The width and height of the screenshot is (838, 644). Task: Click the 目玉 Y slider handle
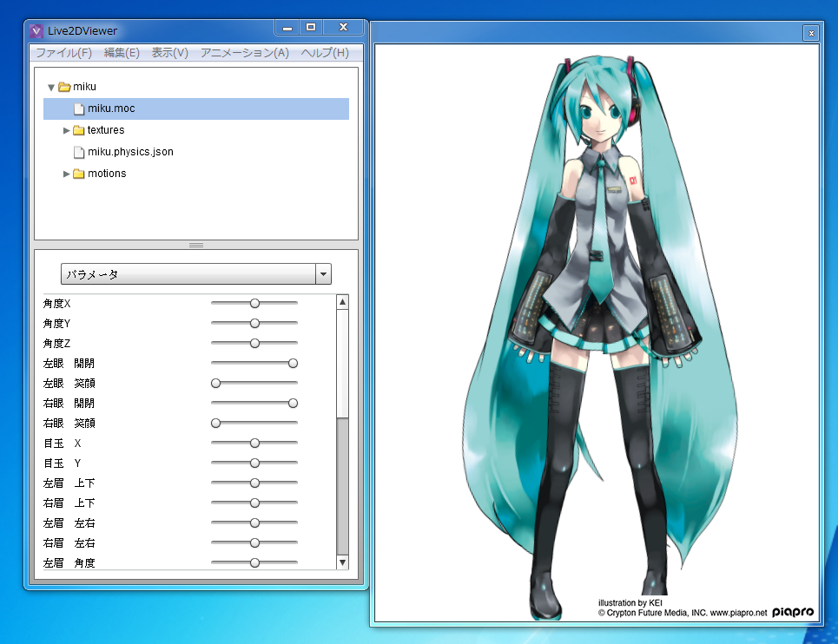[x=255, y=463]
